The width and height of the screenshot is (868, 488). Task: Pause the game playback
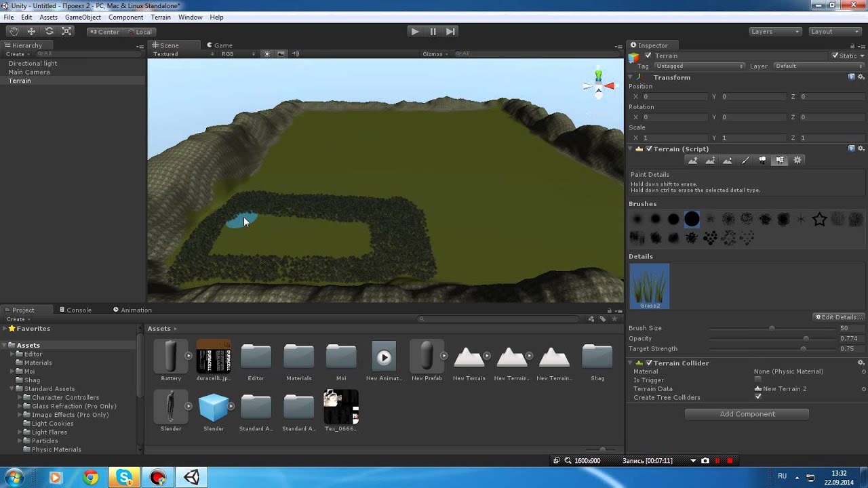tap(433, 31)
